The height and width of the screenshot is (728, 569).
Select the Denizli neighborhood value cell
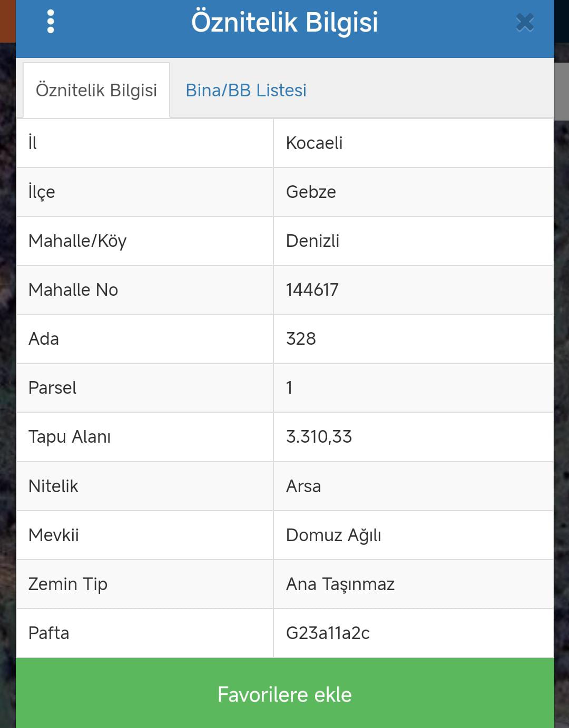click(414, 241)
